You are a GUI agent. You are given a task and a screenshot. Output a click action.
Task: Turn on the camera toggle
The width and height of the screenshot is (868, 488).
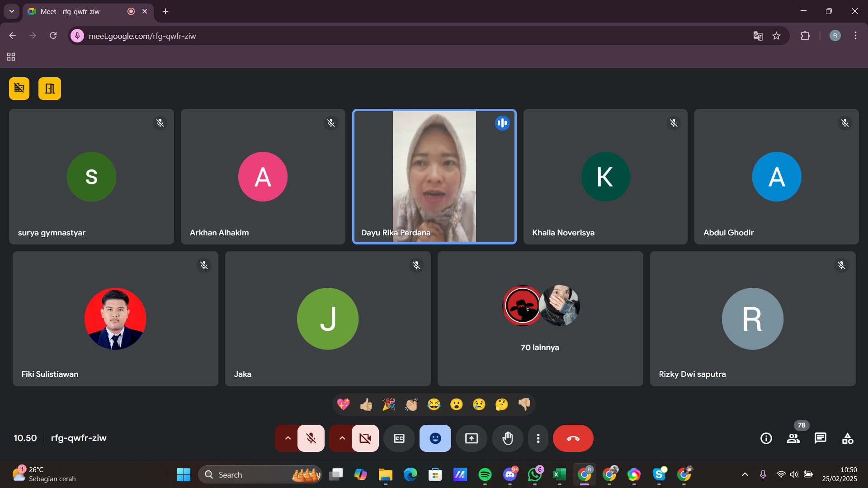coord(365,438)
